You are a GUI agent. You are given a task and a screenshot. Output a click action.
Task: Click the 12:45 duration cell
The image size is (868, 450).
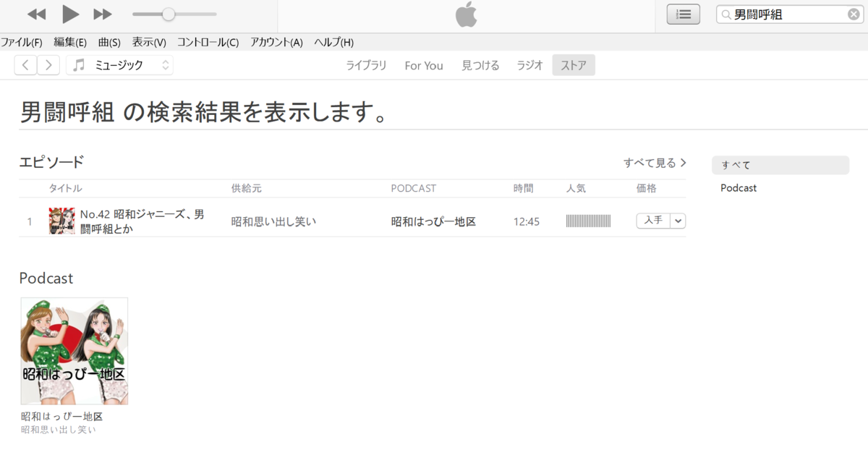click(x=527, y=221)
